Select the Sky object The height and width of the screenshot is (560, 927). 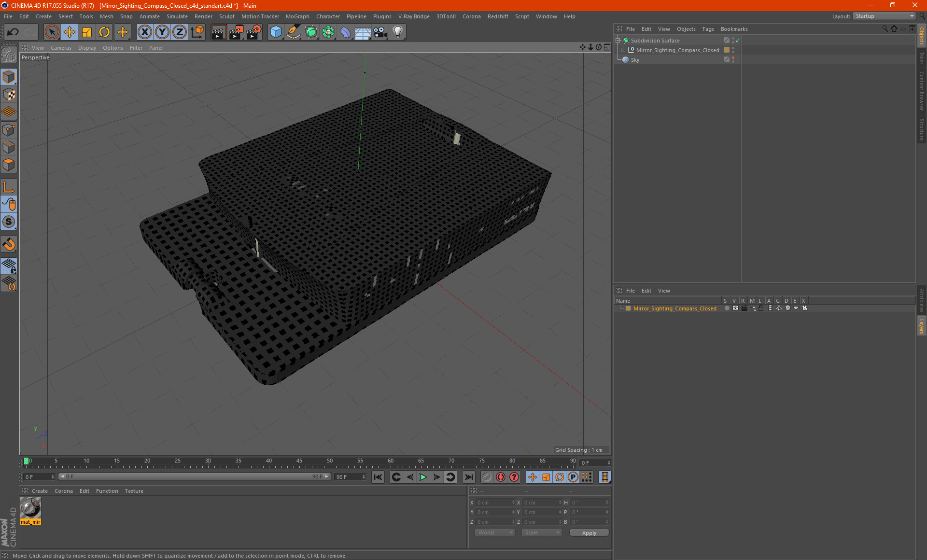tap(635, 60)
